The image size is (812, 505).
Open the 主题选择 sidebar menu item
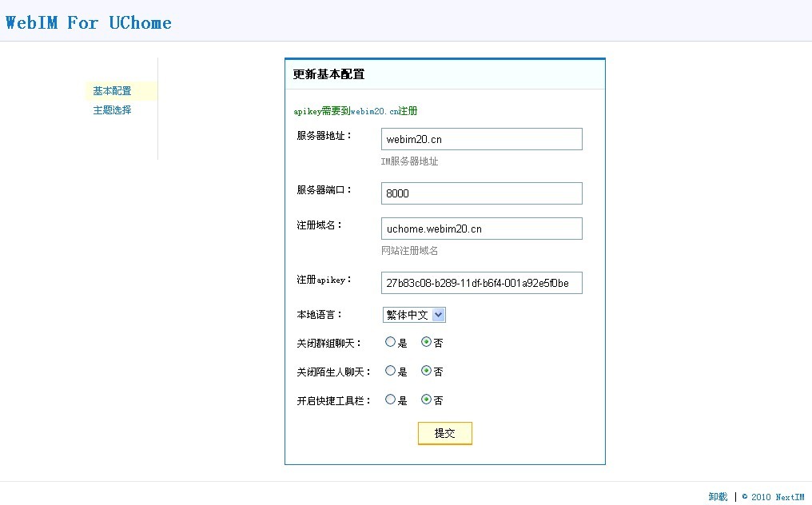pos(113,110)
